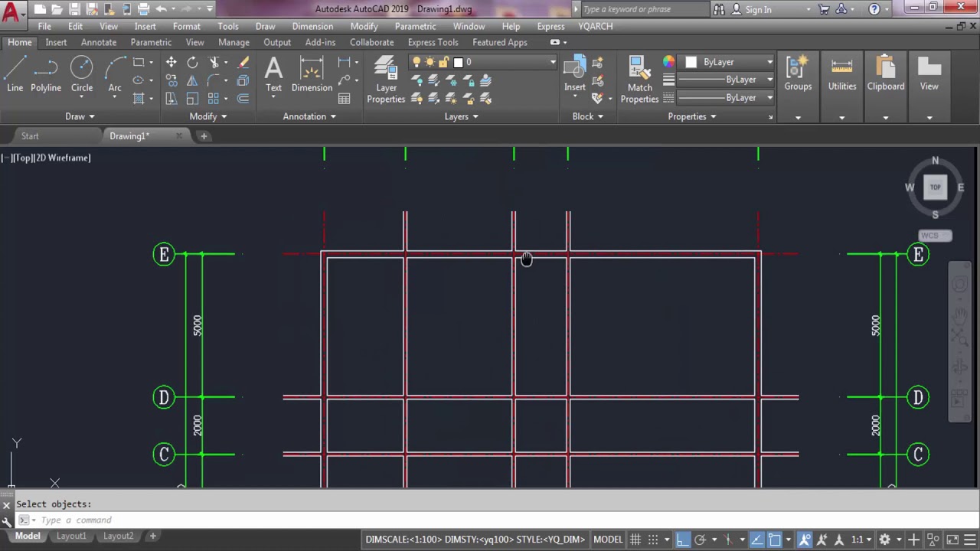The height and width of the screenshot is (551, 980).
Task: Open the YQARCH menu
Action: click(x=595, y=26)
